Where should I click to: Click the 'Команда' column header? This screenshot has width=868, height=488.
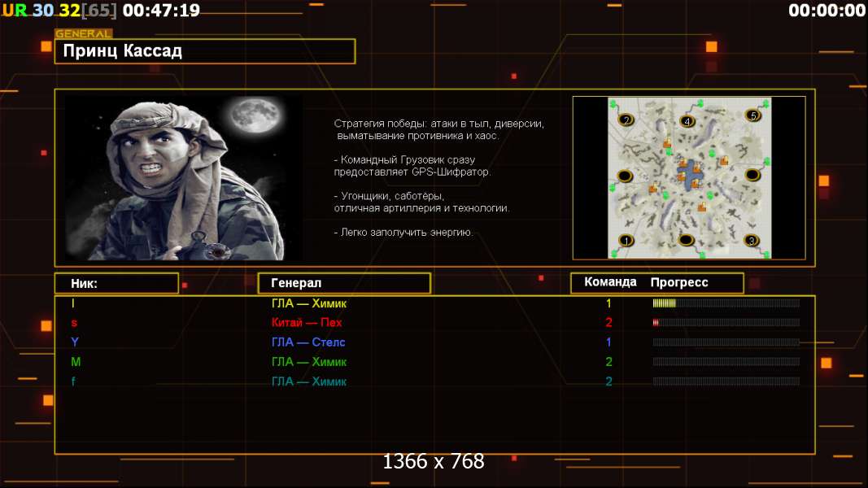pyautogui.click(x=611, y=282)
